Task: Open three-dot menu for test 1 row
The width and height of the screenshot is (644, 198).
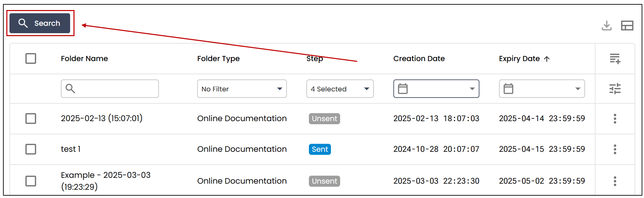Action: point(615,149)
